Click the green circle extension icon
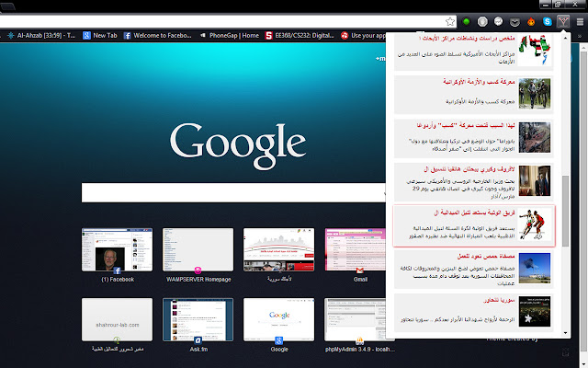 (x=466, y=22)
